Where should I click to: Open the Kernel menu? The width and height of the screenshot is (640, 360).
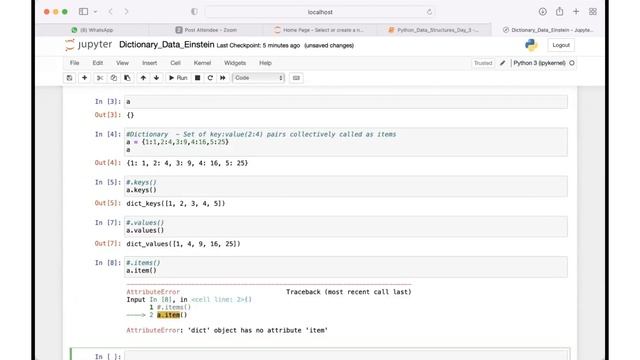[x=202, y=63]
